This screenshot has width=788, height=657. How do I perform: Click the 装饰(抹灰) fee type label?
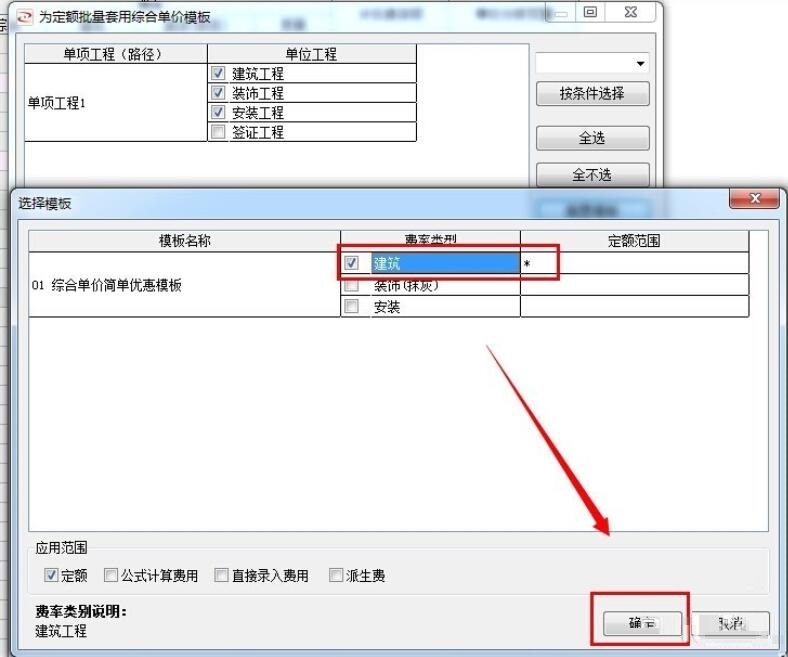coord(406,286)
